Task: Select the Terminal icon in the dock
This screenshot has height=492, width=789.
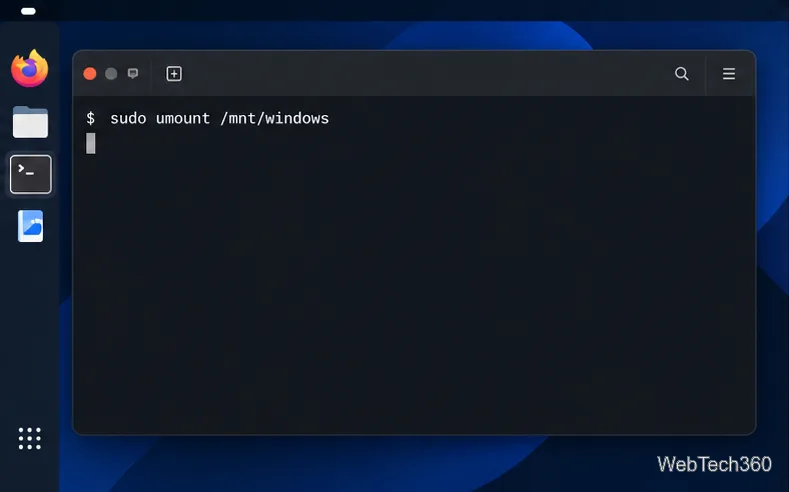Action: (x=31, y=174)
